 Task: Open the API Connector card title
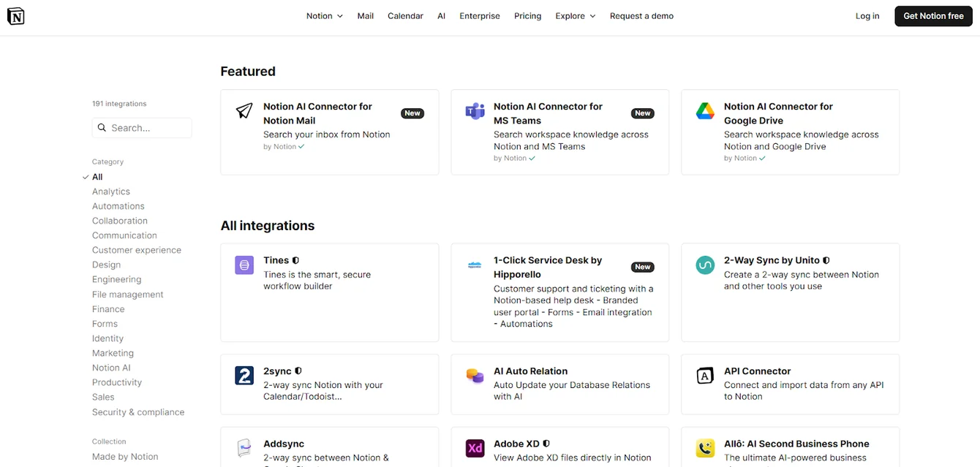tap(758, 371)
